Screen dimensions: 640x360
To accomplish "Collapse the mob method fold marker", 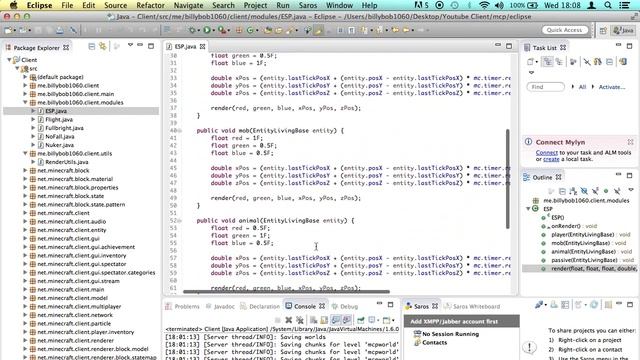I will click(x=180, y=131).
